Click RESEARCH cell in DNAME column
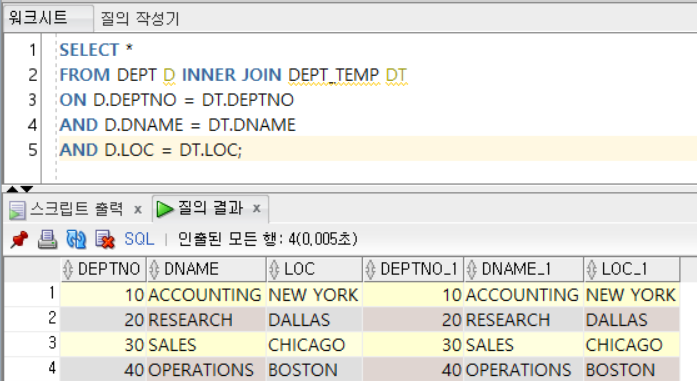This screenshot has width=697, height=381. coord(206,320)
